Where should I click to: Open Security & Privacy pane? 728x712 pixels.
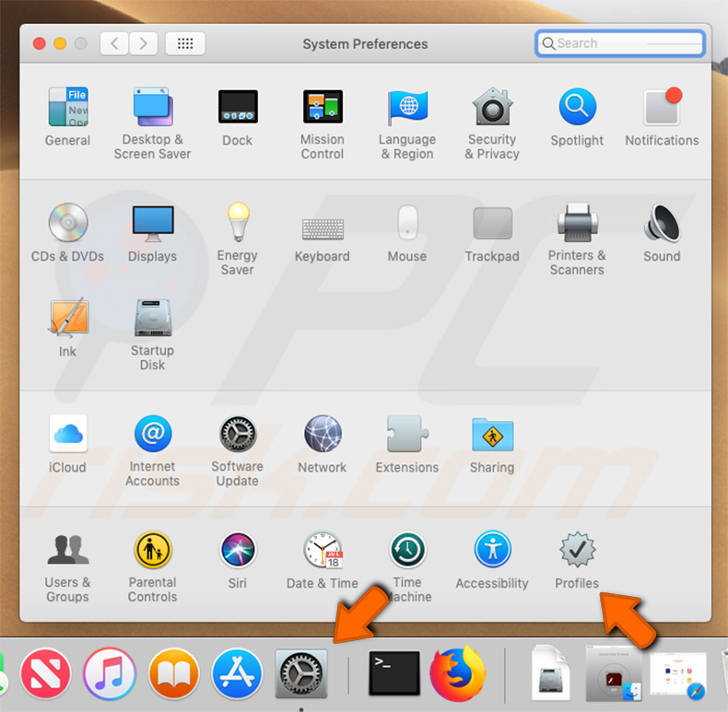(x=492, y=107)
